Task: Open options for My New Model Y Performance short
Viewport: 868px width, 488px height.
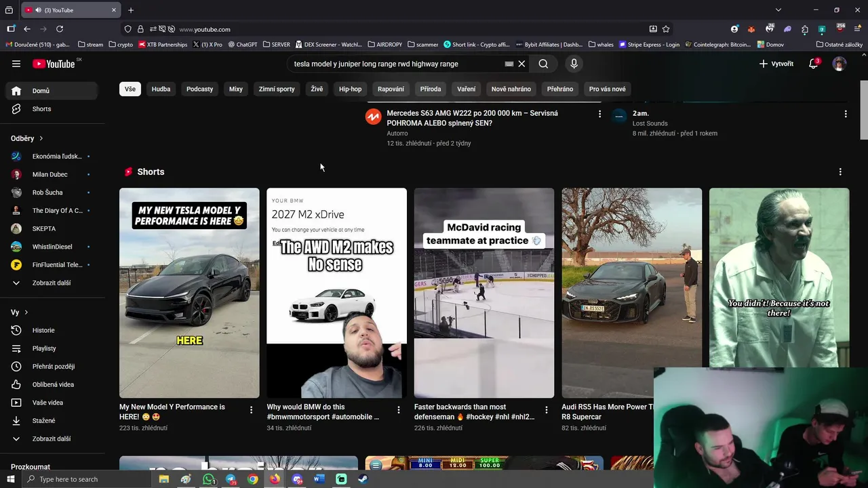Action: 251,410
